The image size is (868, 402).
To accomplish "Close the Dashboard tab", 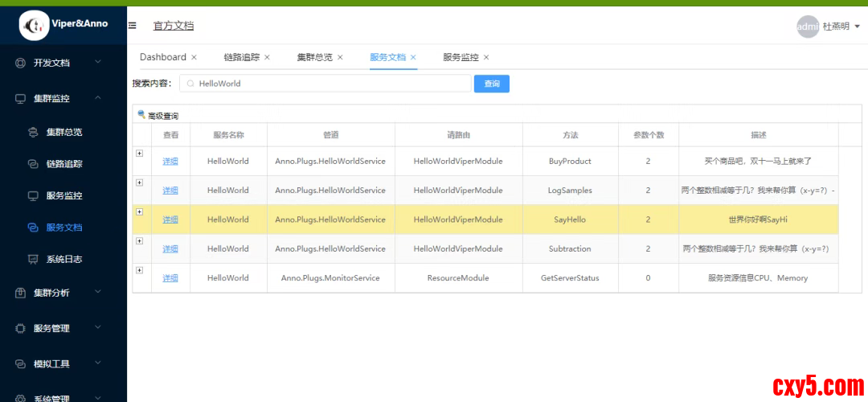I will pyautogui.click(x=194, y=57).
